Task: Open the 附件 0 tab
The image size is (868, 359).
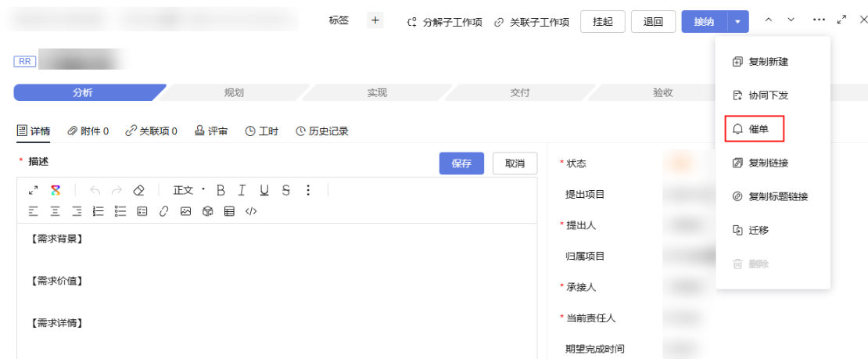Action: tap(88, 131)
